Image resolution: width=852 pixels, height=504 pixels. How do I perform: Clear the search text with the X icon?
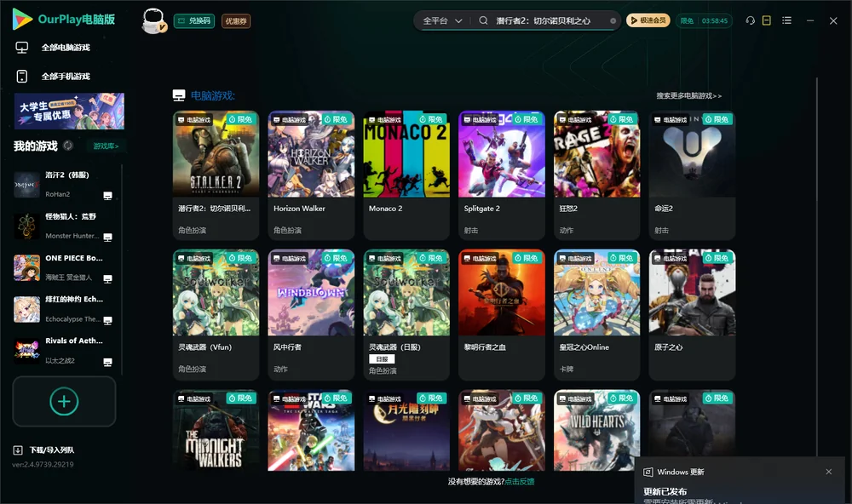(613, 20)
